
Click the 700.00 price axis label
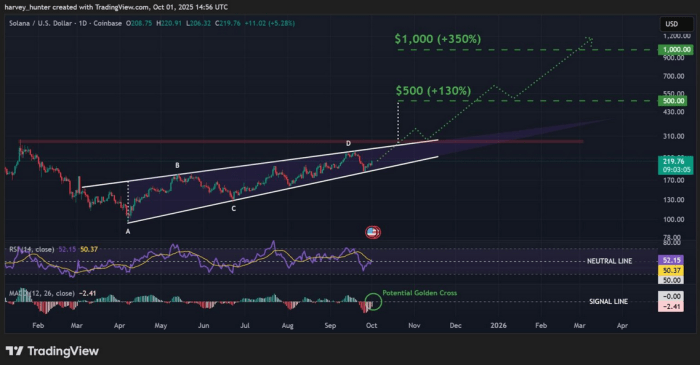pos(674,76)
